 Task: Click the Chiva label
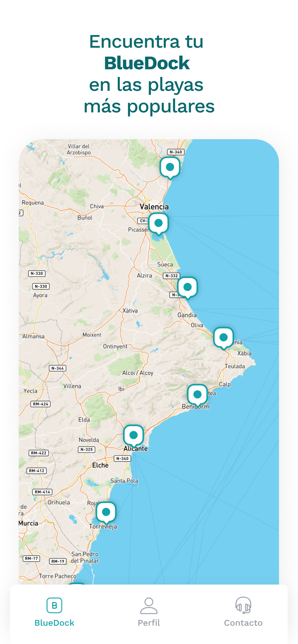[x=97, y=206]
